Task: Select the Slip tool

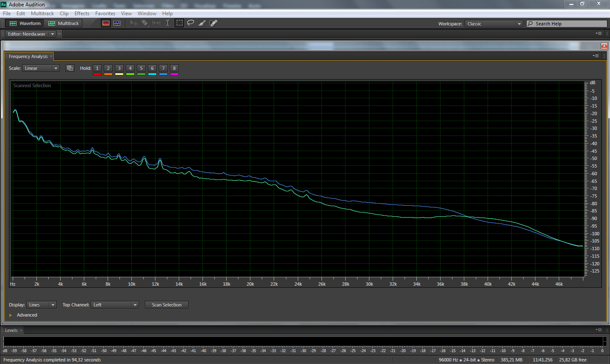Action: point(156,23)
